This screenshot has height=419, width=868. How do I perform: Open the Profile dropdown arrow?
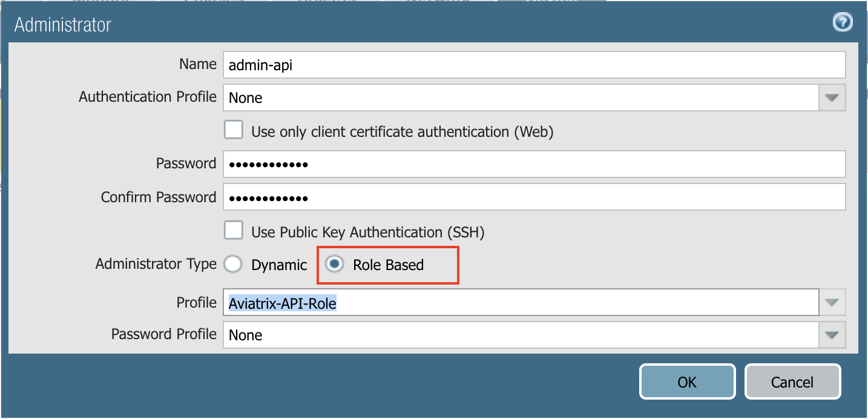[832, 302]
